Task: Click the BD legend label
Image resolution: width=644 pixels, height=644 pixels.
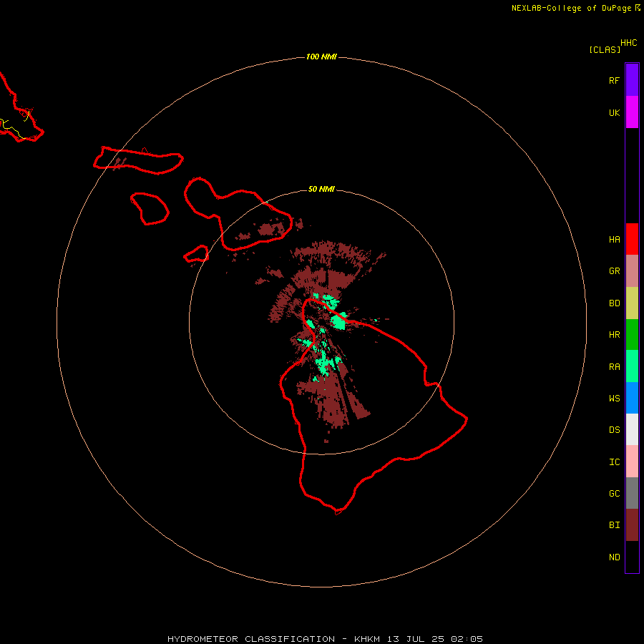Action: [x=614, y=303]
